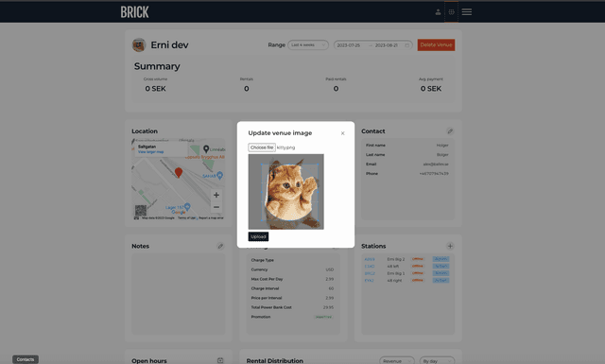This screenshot has width=605, height=364.
Task: Click the SAHAB map marker
Action: tap(219, 176)
